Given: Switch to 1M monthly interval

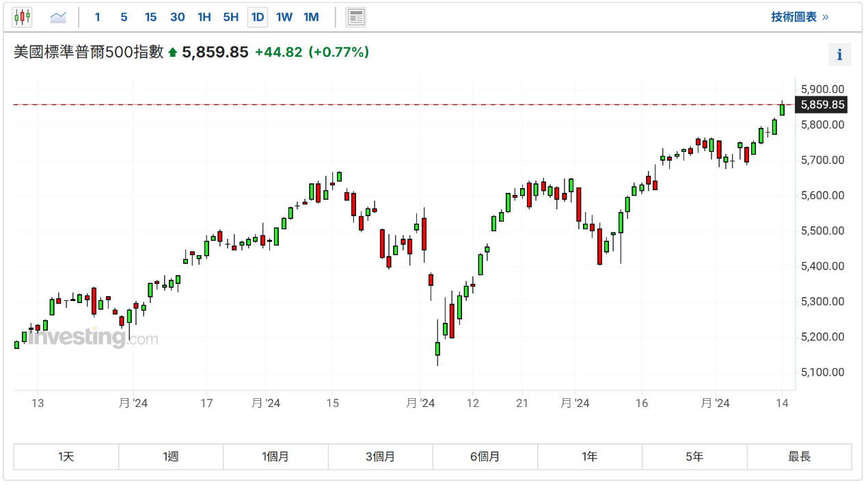Looking at the screenshot, I should [x=311, y=17].
